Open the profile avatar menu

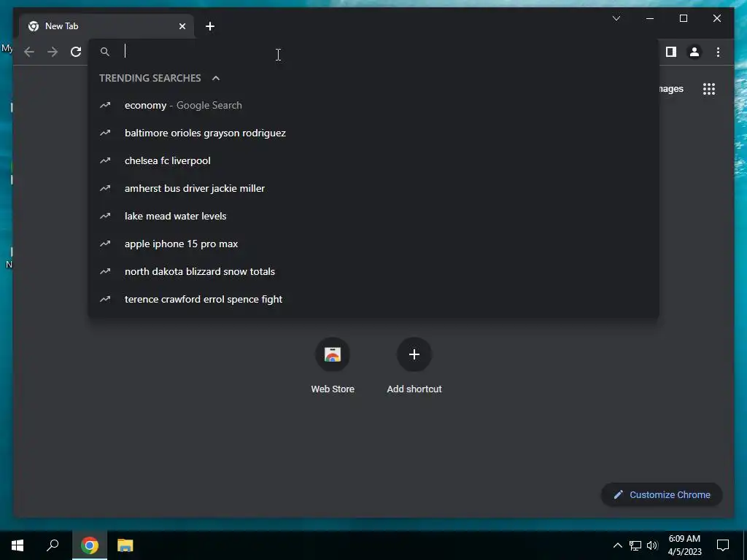pyautogui.click(x=694, y=52)
